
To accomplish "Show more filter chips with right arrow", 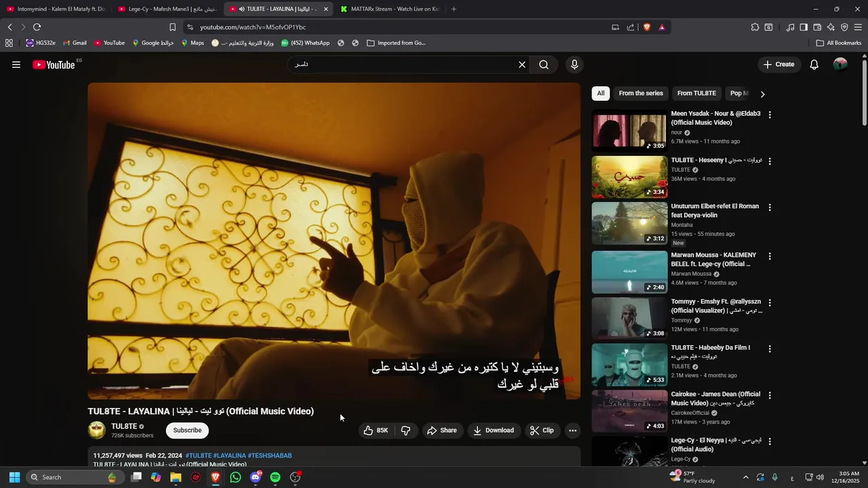I will coord(762,94).
